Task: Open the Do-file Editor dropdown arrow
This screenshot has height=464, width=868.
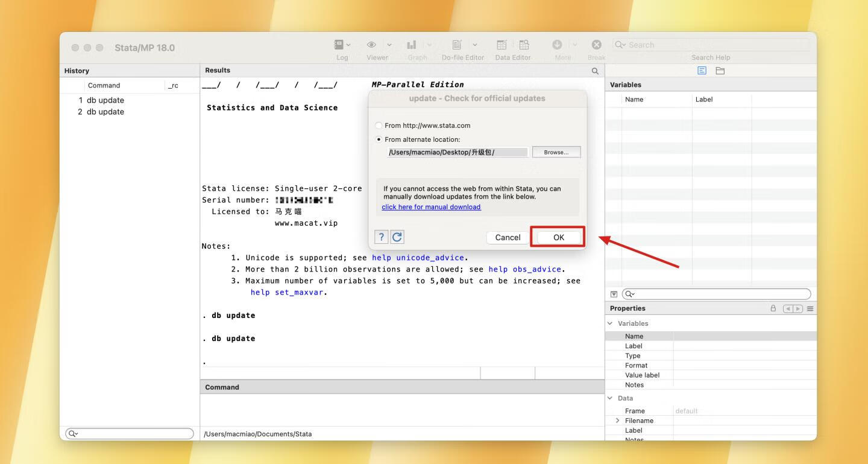Action: point(475,45)
